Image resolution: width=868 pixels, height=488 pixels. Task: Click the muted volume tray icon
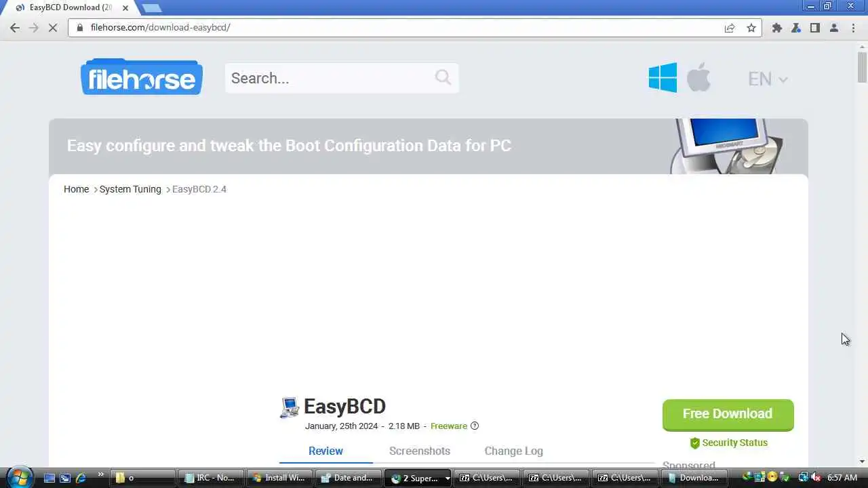(816, 478)
